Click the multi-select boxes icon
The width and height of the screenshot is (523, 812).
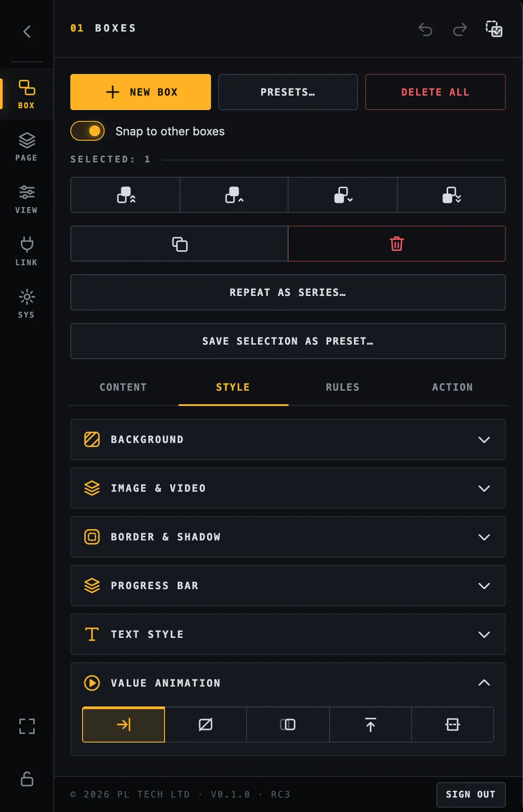(494, 29)
